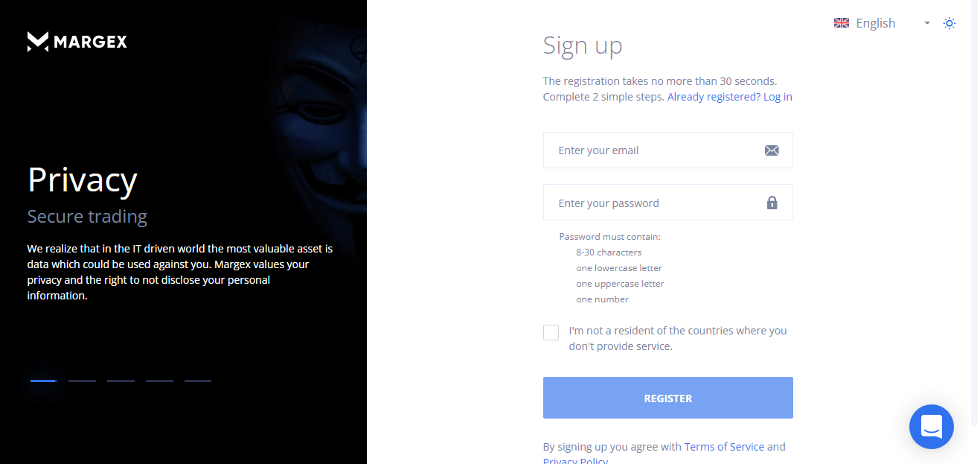The height and width of the screenshot is (464, 980).
Task: Show the fifth carousel slide indicator
Action: coord(198,381)
